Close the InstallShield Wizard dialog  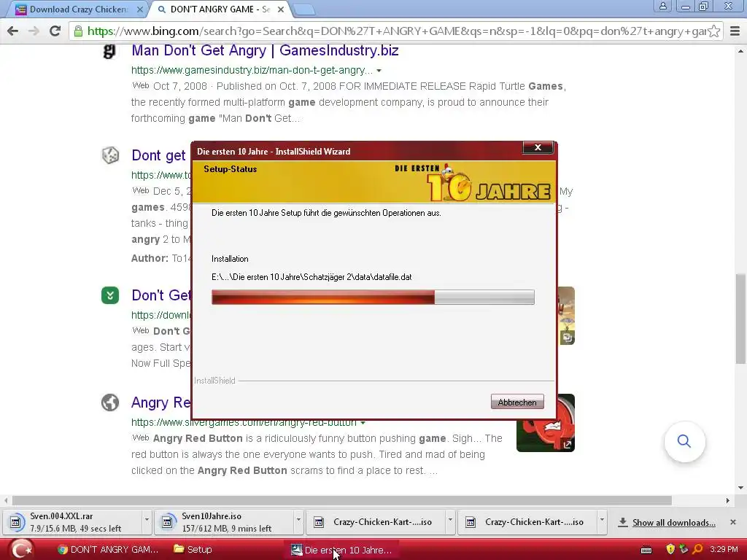click(538, 147)
